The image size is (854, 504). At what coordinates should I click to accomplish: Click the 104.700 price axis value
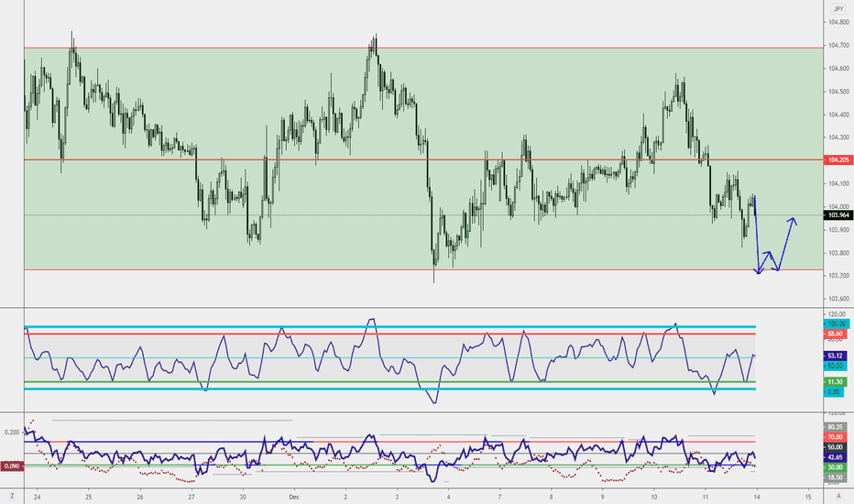(838, 45)
